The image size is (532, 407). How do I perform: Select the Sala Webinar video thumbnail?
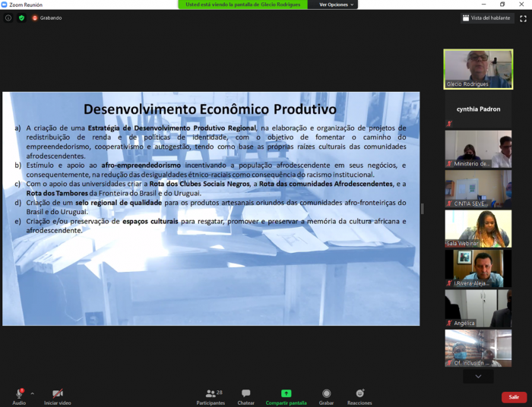click(477, 229)
